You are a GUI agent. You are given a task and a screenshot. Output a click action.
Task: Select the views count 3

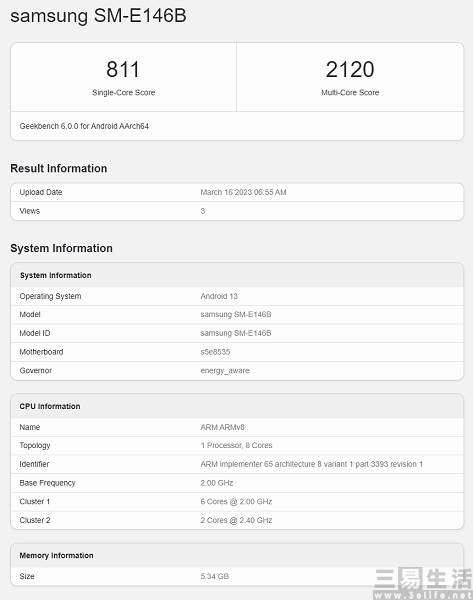pos(203,211)
